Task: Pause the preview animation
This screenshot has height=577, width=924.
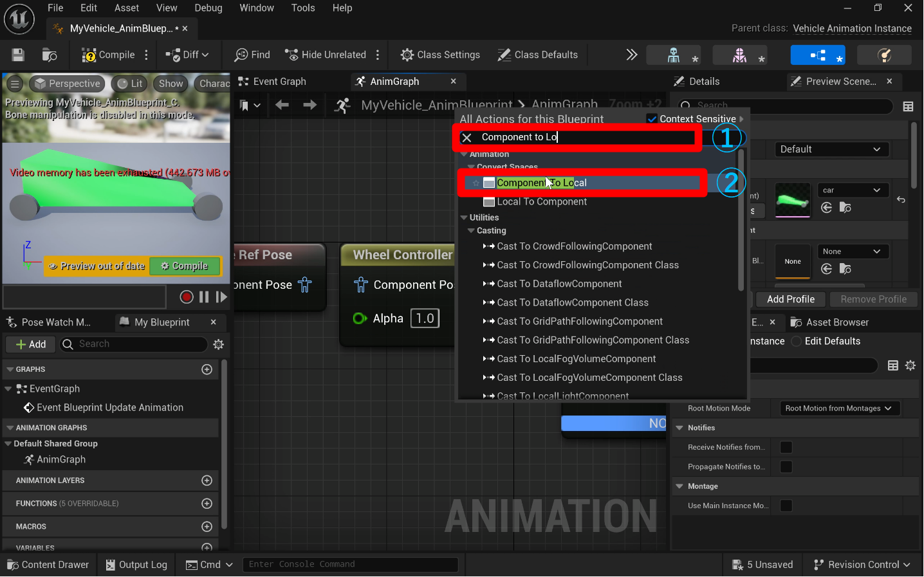Action: point(204,297)
